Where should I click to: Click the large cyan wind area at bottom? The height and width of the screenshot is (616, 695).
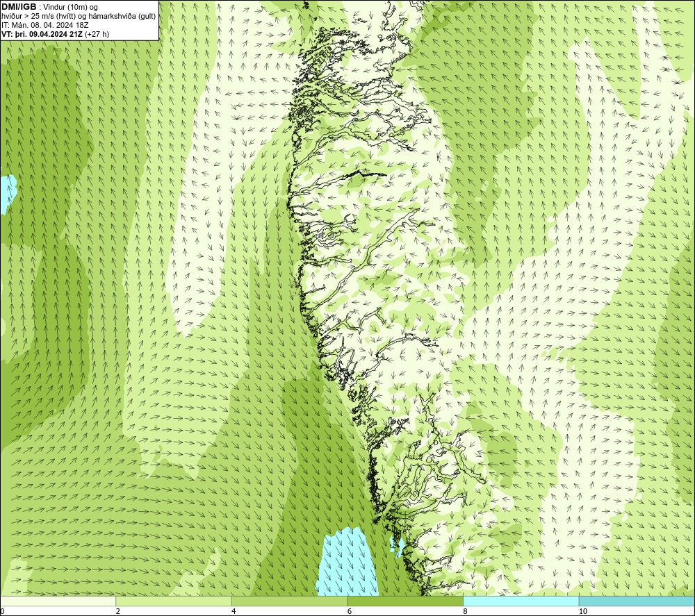[x=348, y=563]
